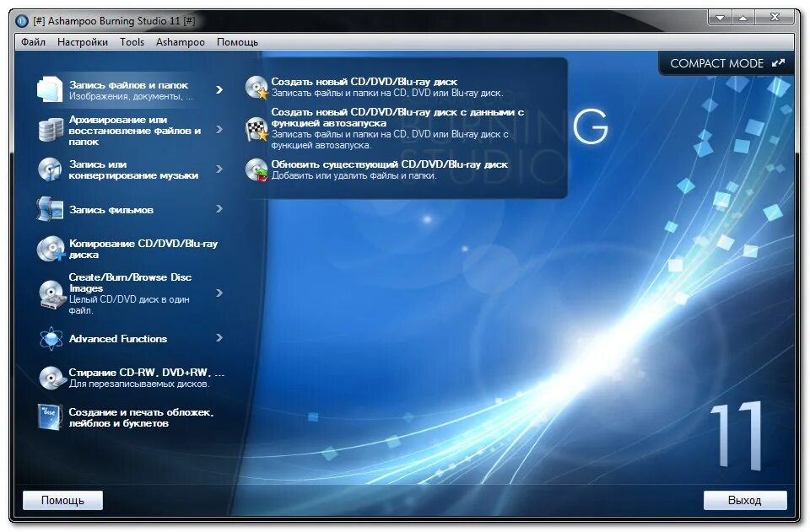The height and width of the screenshot is (532, 810).
Task: Open the Tools menu
Action: coord(132,42)
